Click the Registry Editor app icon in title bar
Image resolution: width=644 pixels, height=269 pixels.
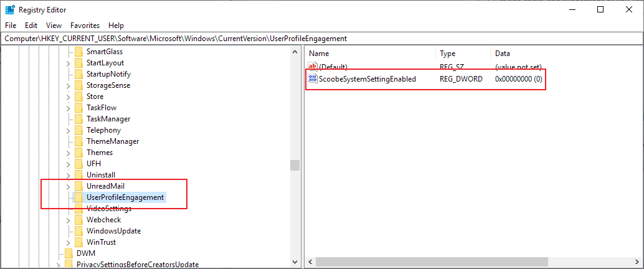(10, 10)
